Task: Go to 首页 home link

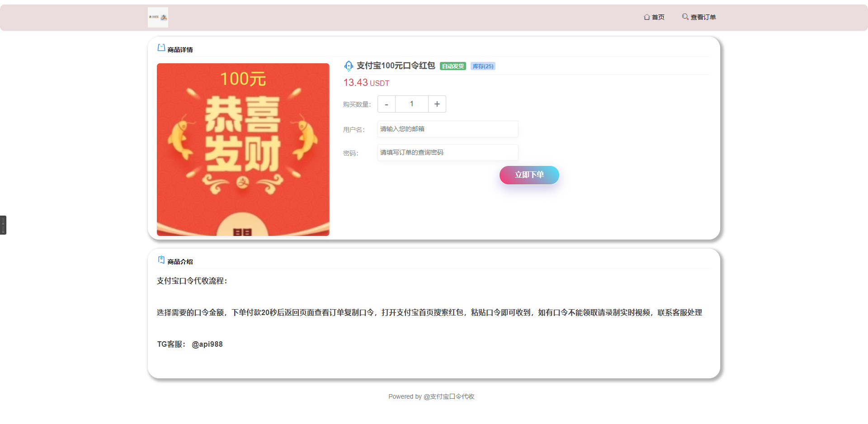Action: tap(654, 17)
